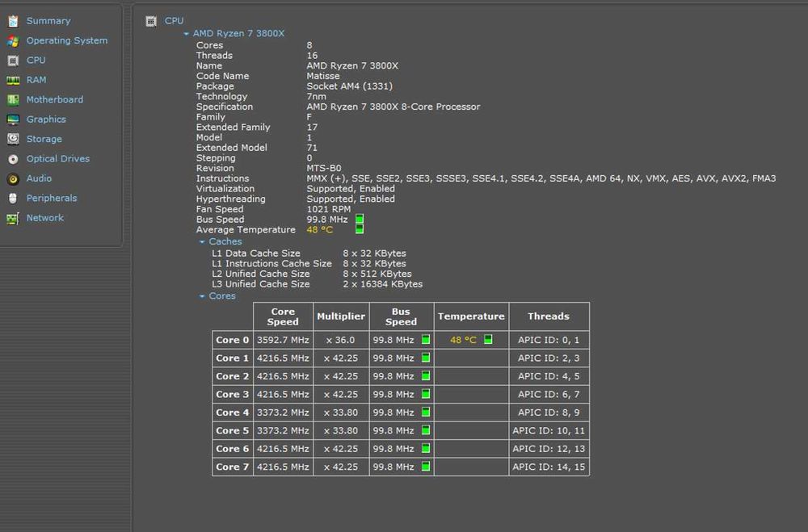Click the chip icon beside the main CPU heading
The height and width of the screenshot is (532, 808).
pyautogui.click(x=151, y=21)
